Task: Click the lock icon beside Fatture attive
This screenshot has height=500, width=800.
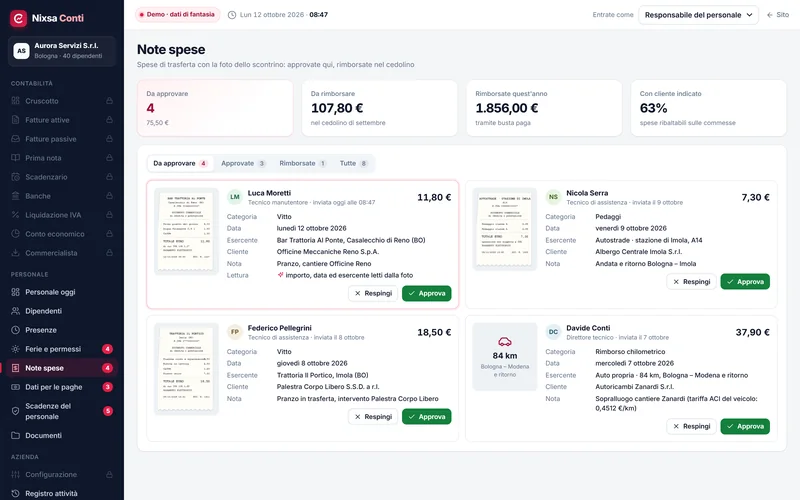Action: tap(109, 120)
